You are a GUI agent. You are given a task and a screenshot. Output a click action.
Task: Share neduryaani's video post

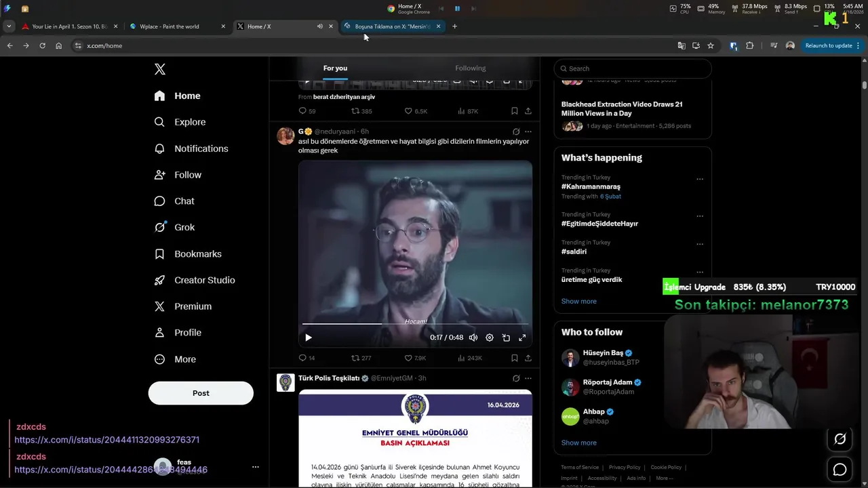(528, 358)
